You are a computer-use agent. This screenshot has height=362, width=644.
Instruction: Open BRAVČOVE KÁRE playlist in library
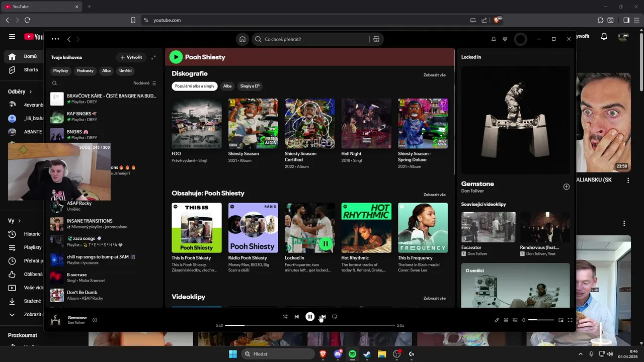[104, 99]
